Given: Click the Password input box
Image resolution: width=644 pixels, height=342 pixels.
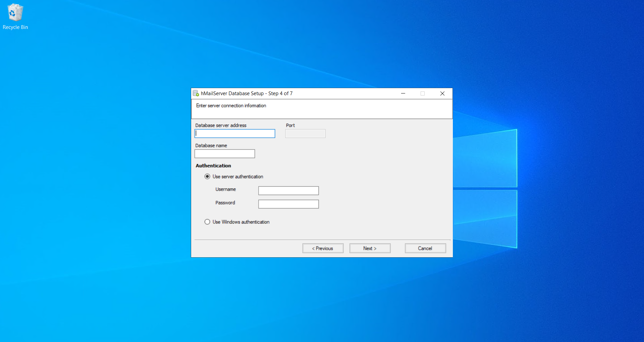Looking at the screenshot, I should [x=289, y=204].
